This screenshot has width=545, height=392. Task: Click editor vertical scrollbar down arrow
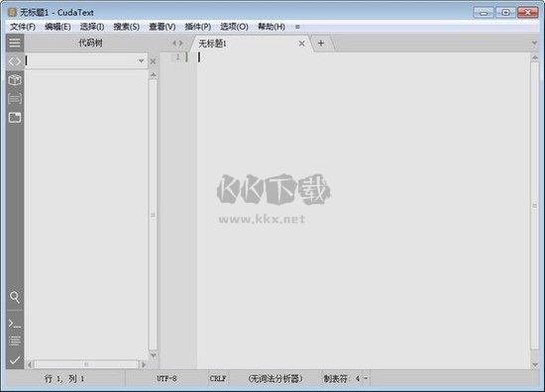(535, 364)
